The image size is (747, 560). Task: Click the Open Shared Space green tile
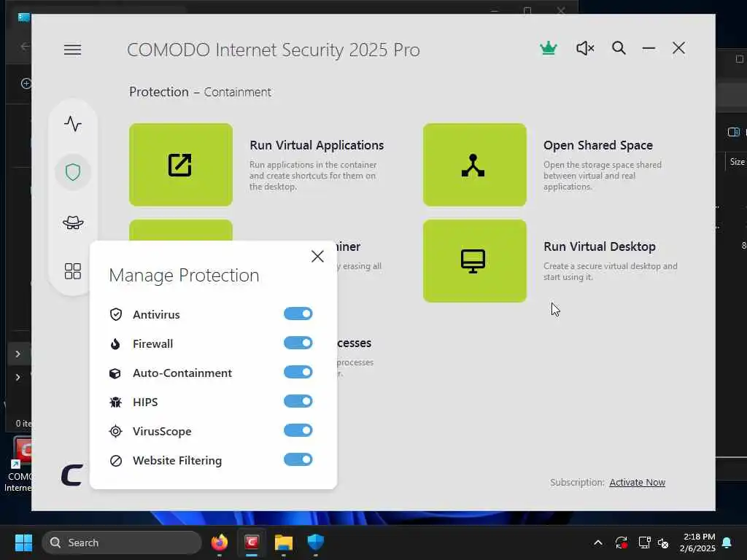point(474,165)
